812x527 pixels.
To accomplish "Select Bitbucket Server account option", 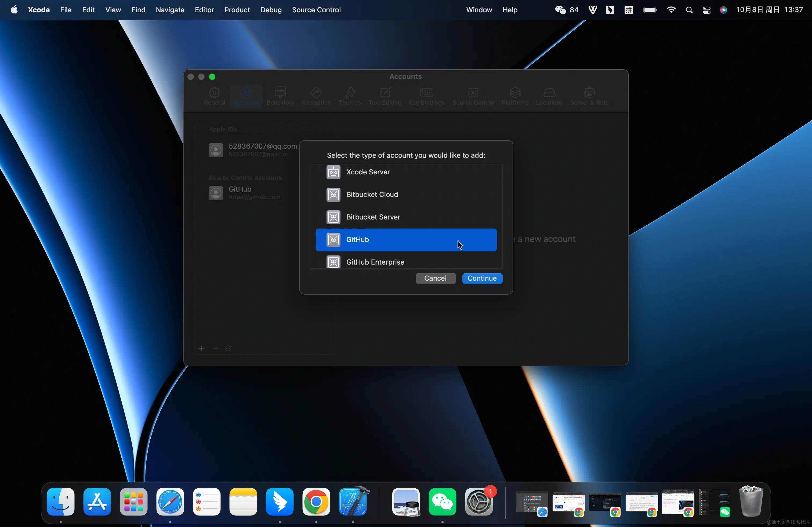I will [x=373, y=217].
